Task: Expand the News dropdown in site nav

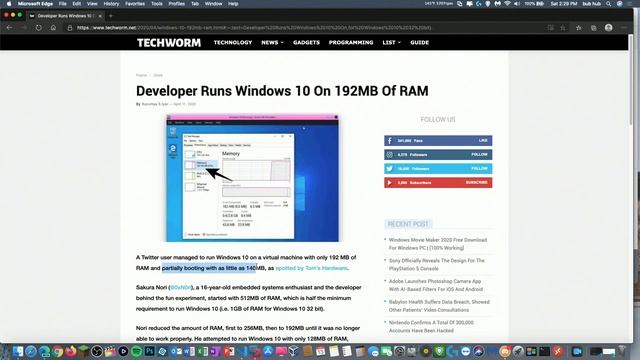Action: point(272,42)
